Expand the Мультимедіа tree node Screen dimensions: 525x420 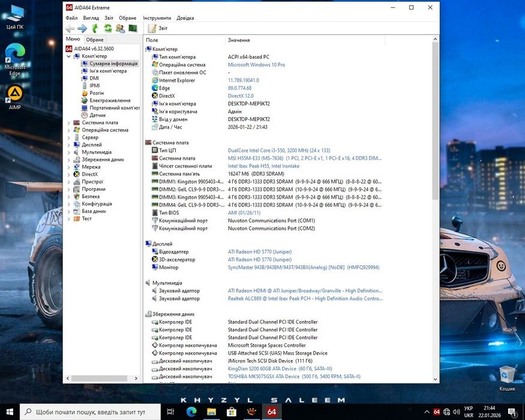click(x=68, y=152)
